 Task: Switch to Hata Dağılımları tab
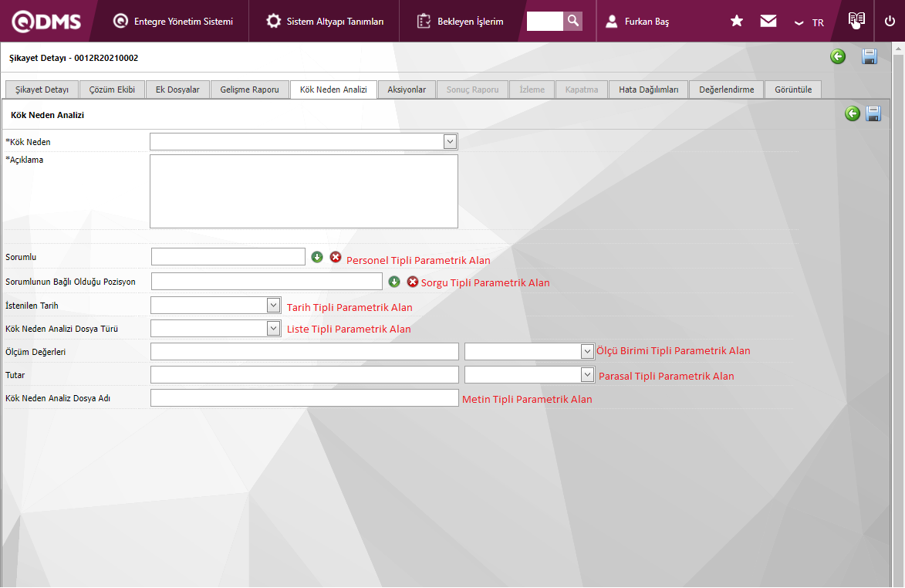(x=649, y=90)
